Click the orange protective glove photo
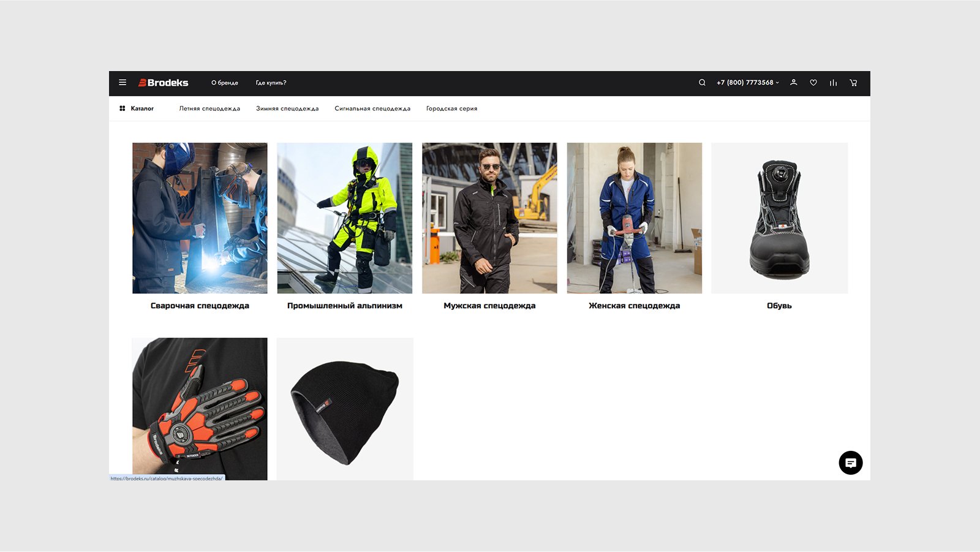 point(200,409)
